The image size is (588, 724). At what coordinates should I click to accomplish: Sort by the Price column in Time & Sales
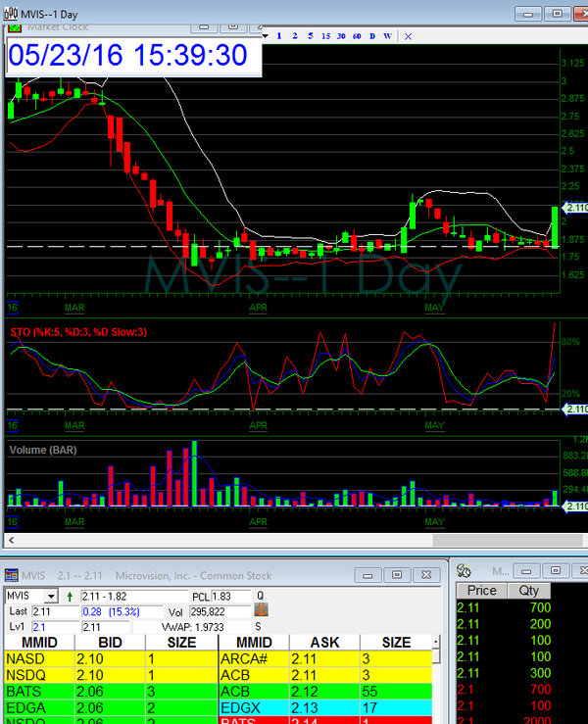point(481,591)
